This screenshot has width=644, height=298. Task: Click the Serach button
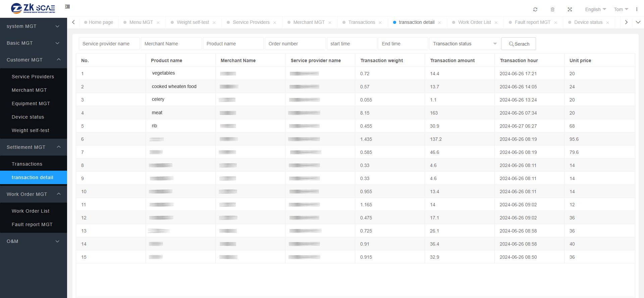(x=519, y=44)
